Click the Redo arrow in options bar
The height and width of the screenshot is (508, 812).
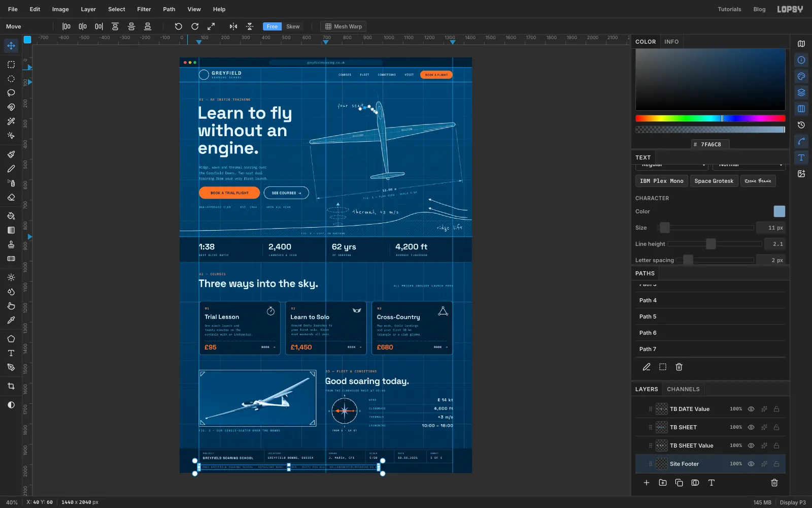195,26
